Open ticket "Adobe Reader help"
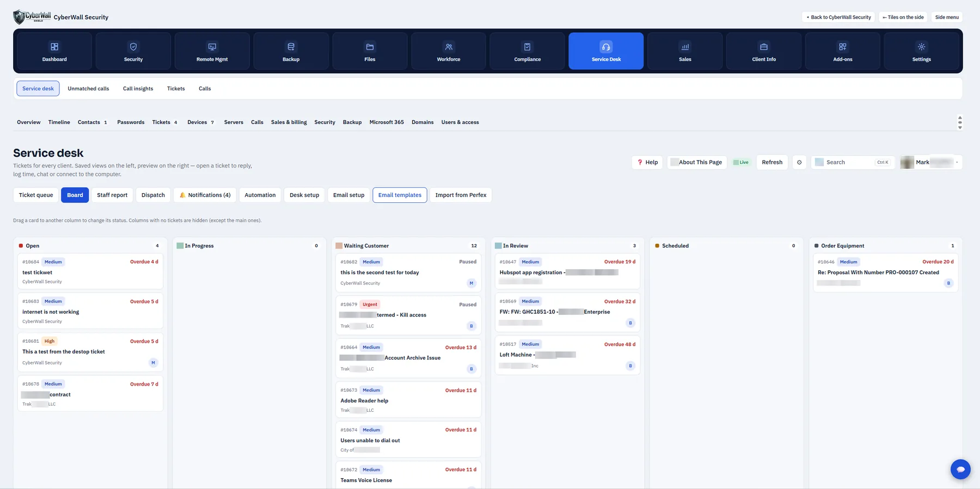The image size is (980, 489). [408, 400]
